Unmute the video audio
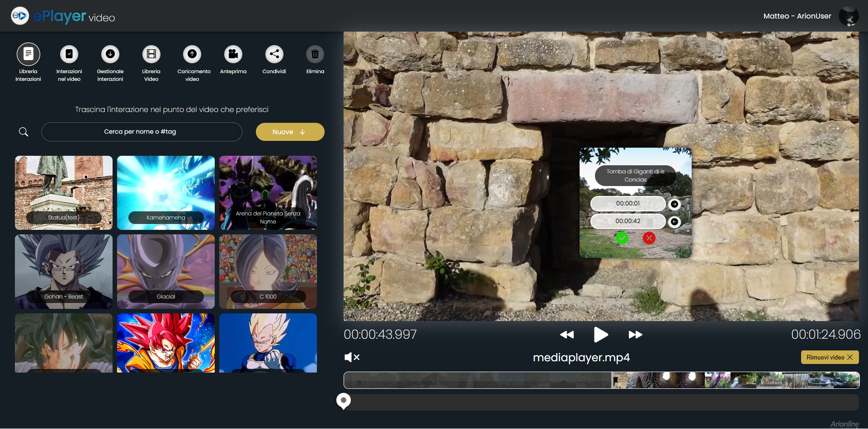868x429 pixels. pyautogui.click(x=352, y=357)
